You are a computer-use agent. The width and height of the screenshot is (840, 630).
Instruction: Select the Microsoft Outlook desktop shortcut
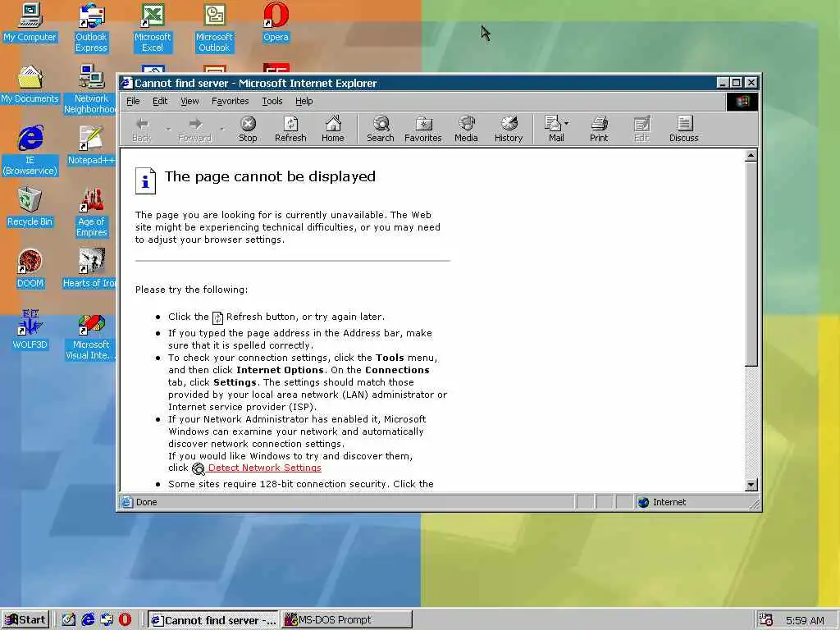tap(214, 28)
